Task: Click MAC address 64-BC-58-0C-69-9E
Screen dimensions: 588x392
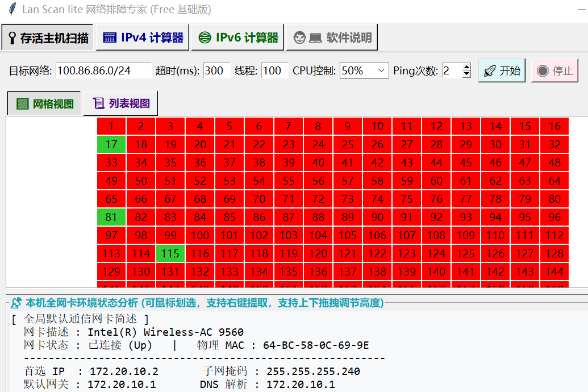Action: pos(316,345)
